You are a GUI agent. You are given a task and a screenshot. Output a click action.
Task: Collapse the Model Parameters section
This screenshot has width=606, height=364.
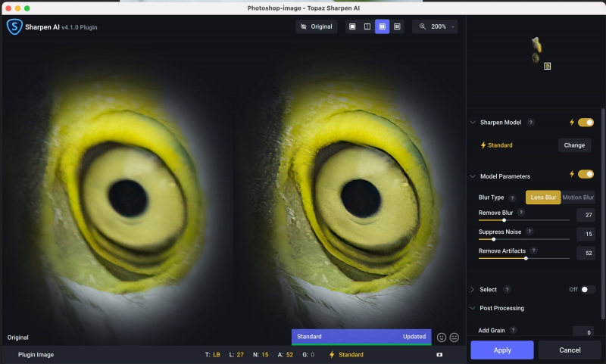[x=473, y=176]
